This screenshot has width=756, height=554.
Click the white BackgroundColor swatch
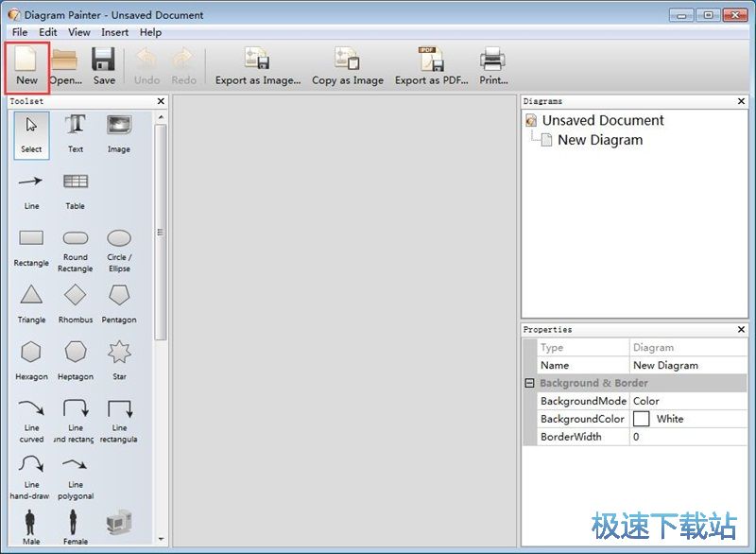click(x=642, y=419)
